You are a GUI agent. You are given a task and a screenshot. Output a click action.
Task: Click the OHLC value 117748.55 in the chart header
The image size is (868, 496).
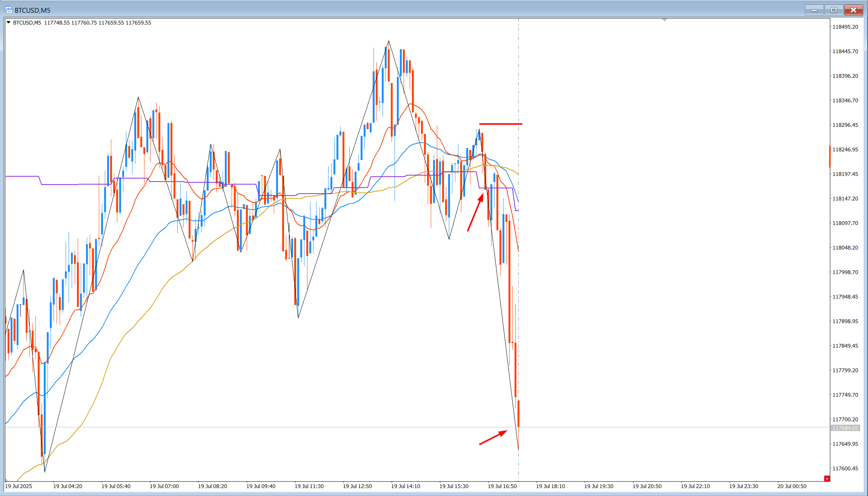[x=57, y=23]
